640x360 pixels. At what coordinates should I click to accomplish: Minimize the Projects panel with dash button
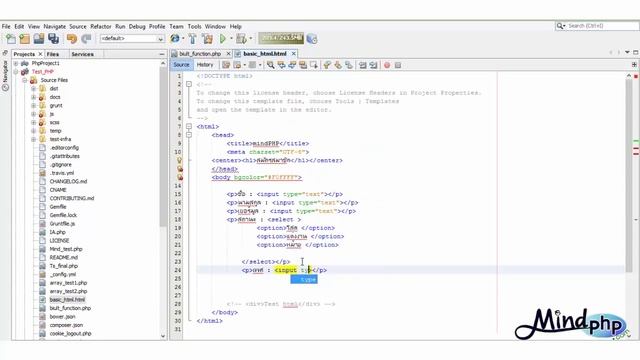pos(162,54)
